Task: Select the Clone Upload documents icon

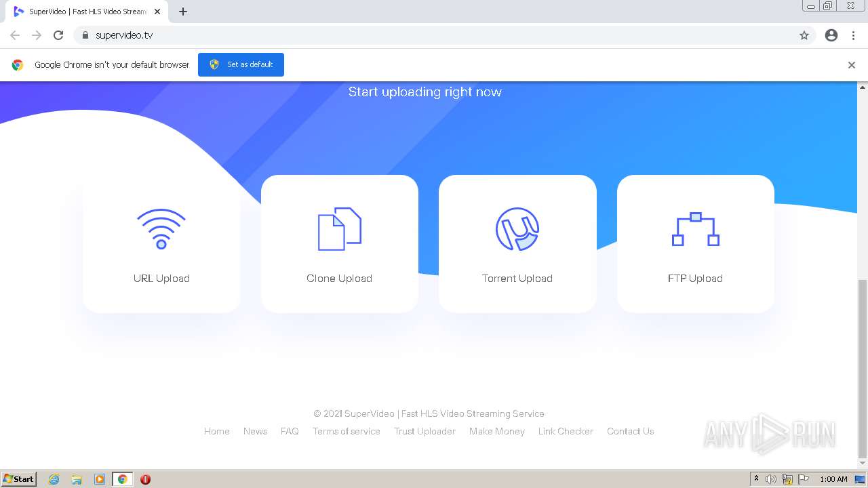Action: 340,229
